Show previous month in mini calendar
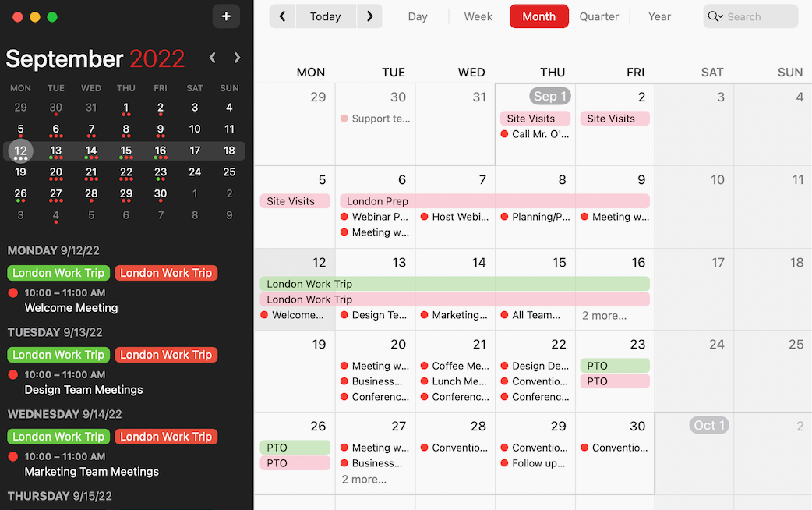812x510 pixels. coord(212,58)
